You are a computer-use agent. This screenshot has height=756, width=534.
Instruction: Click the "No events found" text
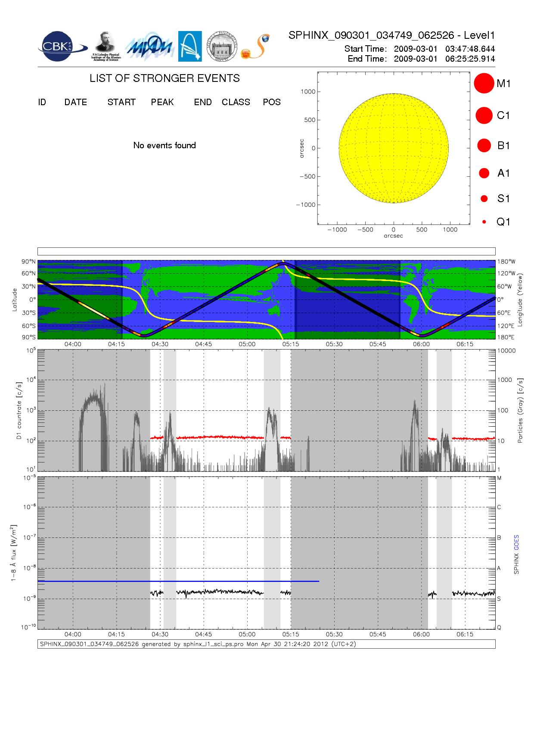[x=165, y=146]
